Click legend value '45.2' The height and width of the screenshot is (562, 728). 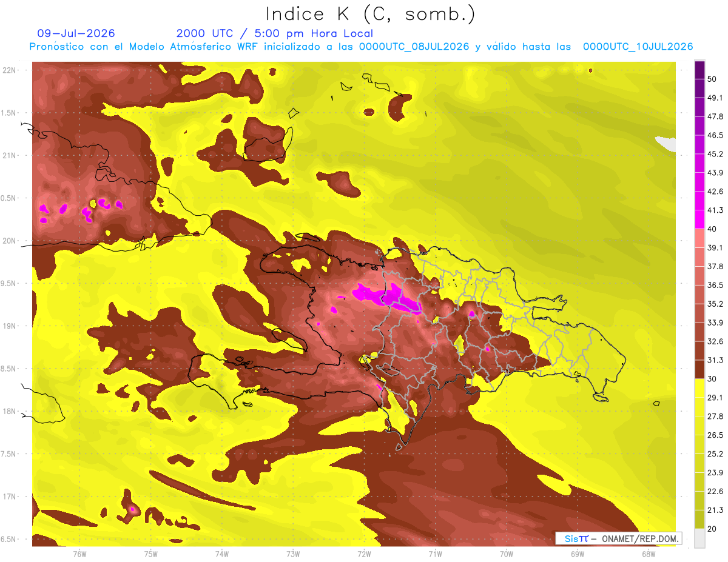[x=715, y=154]
